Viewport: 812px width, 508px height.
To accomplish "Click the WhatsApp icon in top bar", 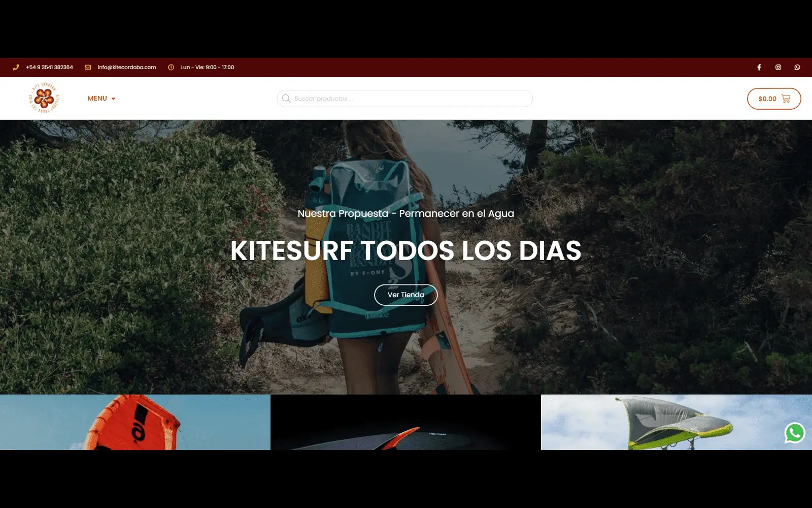I will 797,67.
